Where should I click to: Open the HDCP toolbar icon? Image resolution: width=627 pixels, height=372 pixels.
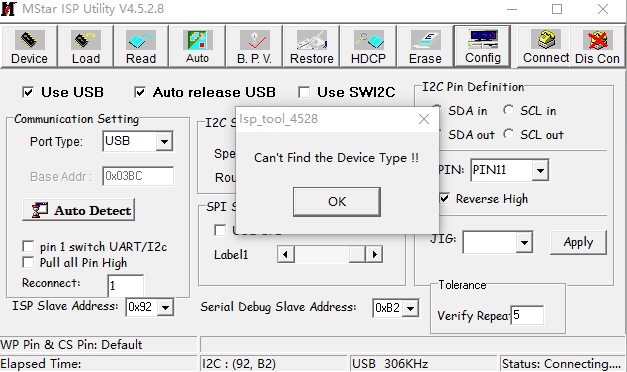368,46
